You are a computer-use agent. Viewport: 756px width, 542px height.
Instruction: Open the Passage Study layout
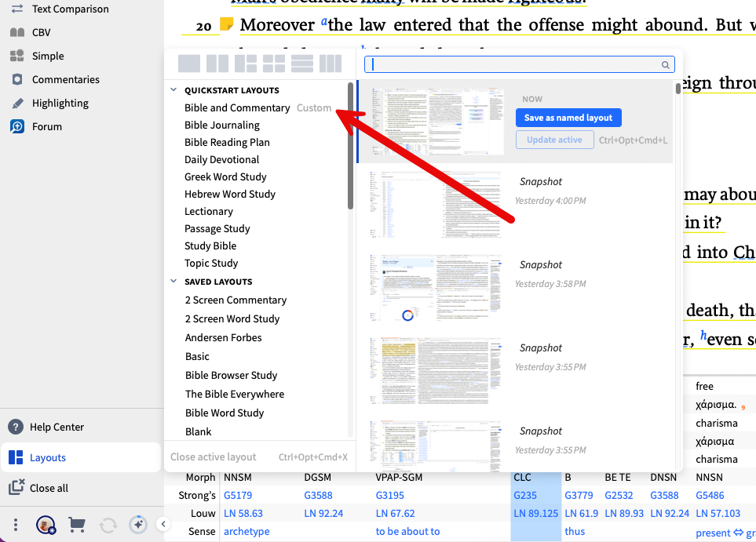217,229
